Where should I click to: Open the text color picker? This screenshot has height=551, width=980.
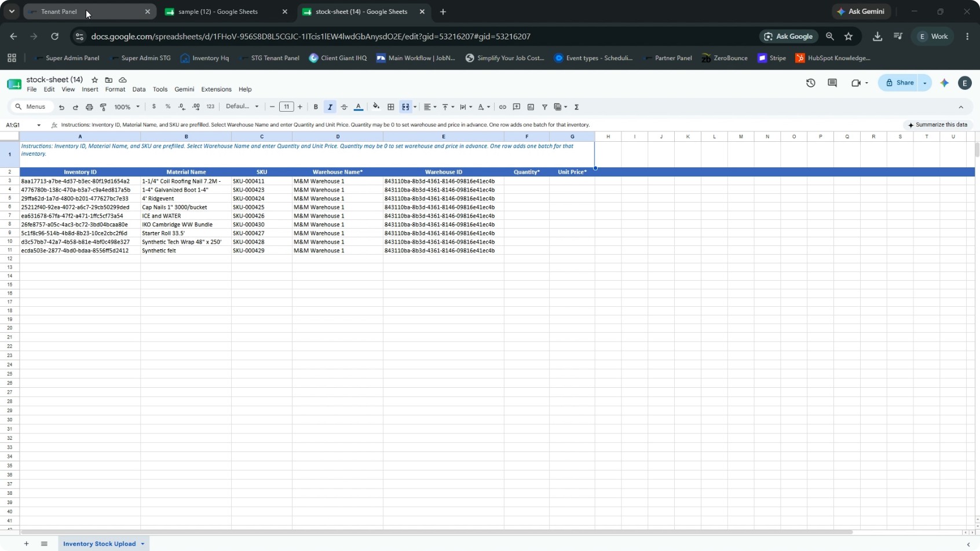(359, 107)
